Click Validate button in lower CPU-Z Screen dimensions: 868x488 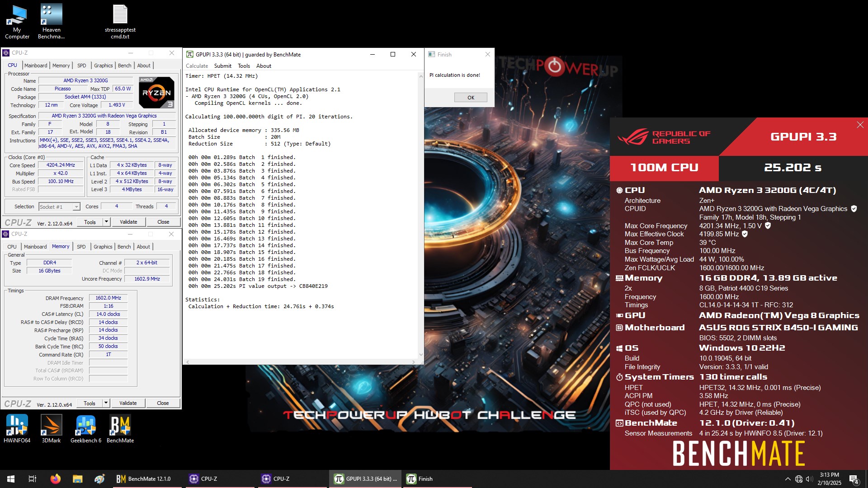(128, 403)
